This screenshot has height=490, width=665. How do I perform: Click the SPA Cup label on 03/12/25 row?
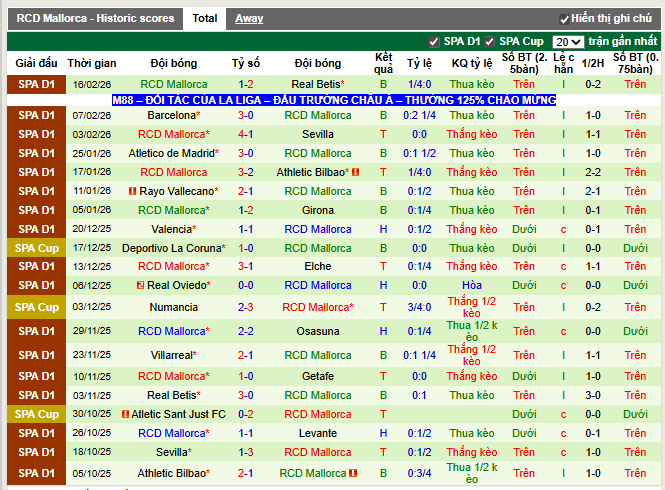point(35,307)
